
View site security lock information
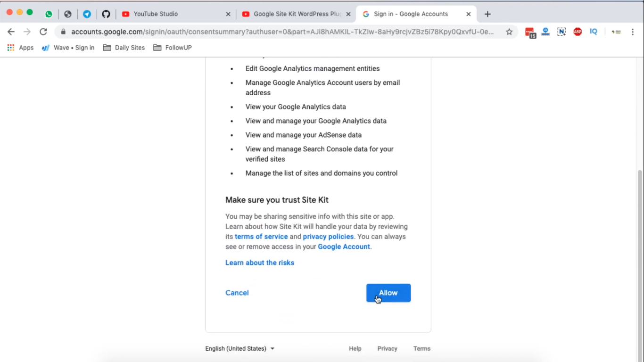[63, 32]
